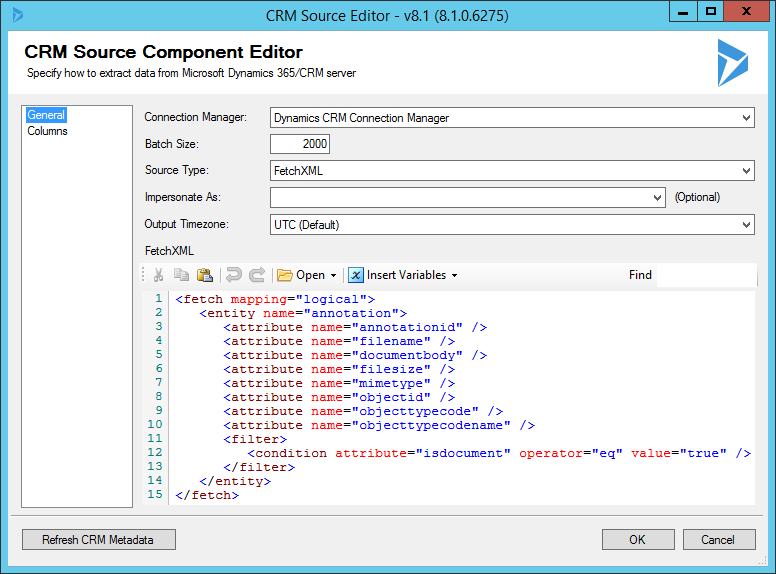Viewport: 776px width, 574px height.
Task: Click the closing fetch tag
Action: tap(207, 495)
